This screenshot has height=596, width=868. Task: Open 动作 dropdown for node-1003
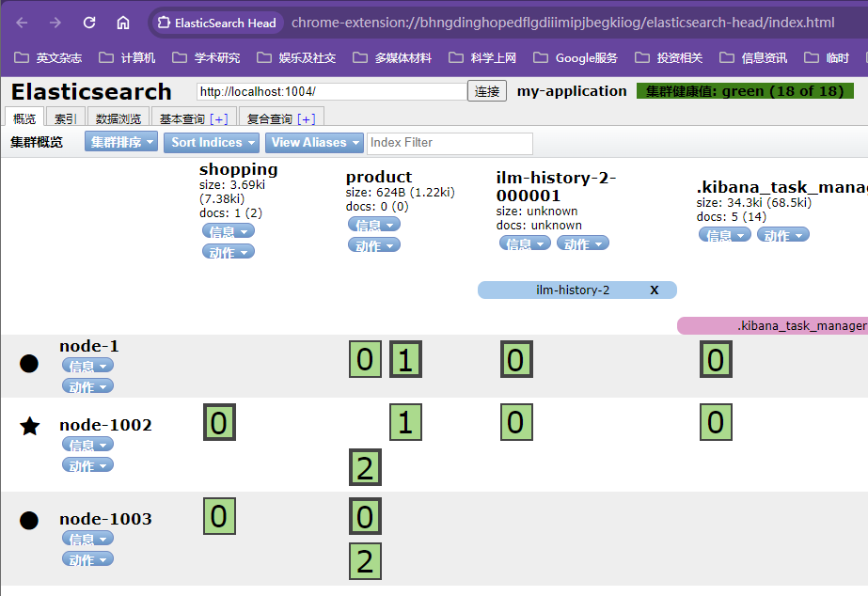pyautogui.click(x=88, y=559)
